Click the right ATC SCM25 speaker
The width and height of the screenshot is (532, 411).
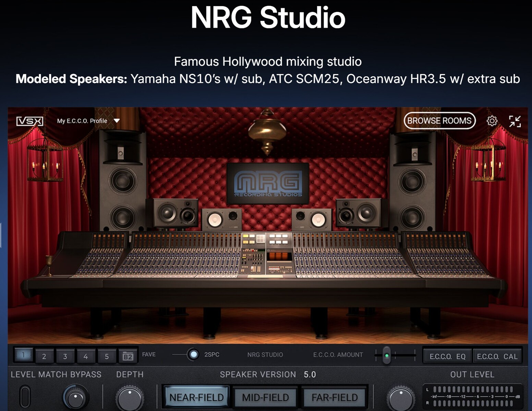(x=358, y=212)
